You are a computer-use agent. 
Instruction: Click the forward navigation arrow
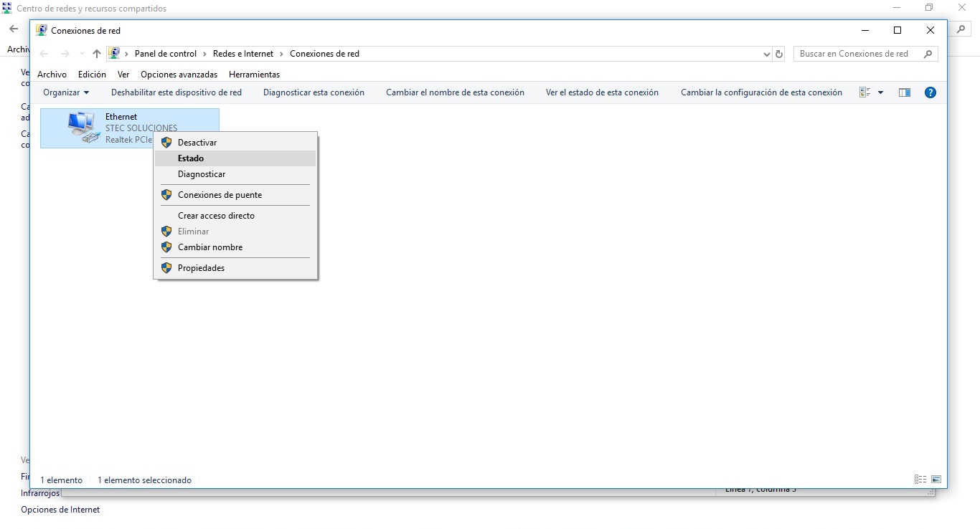coord(65,54)
